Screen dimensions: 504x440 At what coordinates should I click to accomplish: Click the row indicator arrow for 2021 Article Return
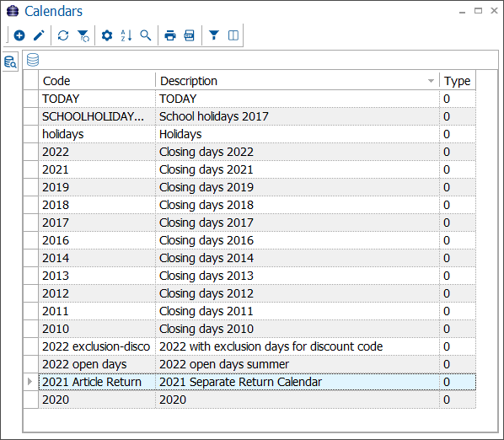pos(29,382)
